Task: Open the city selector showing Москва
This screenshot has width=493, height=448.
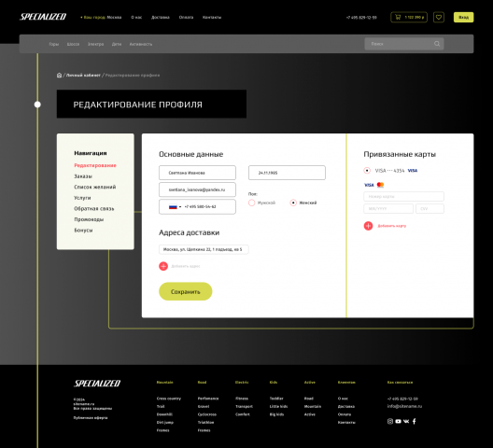Action: 101,18
